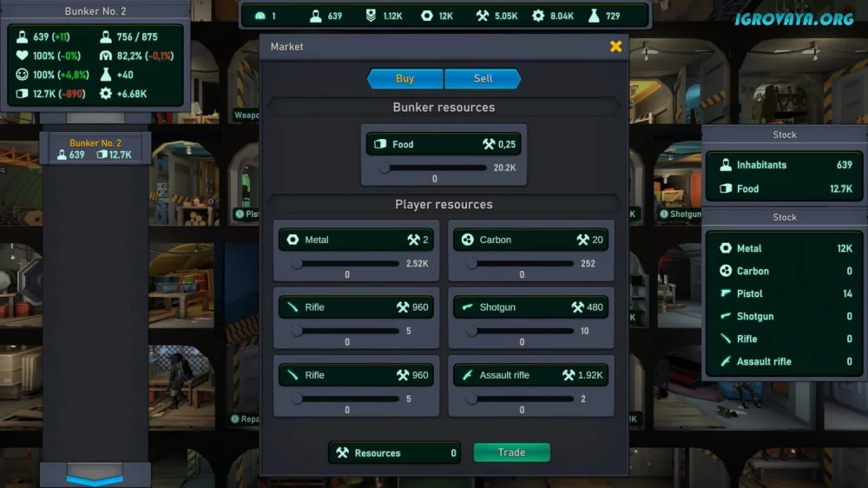The image size is (868, 488).
Task: Click the Carbon icon in the market
Action: point(468,240)
